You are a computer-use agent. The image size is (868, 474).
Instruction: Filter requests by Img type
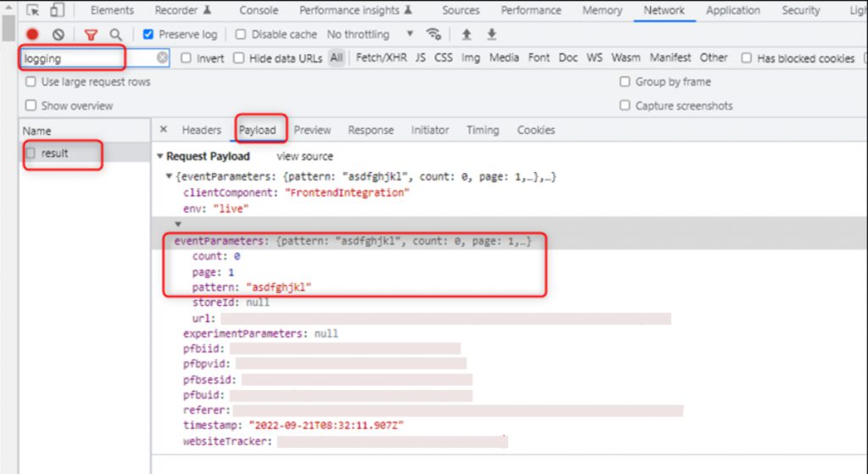[x=471, y=58]
